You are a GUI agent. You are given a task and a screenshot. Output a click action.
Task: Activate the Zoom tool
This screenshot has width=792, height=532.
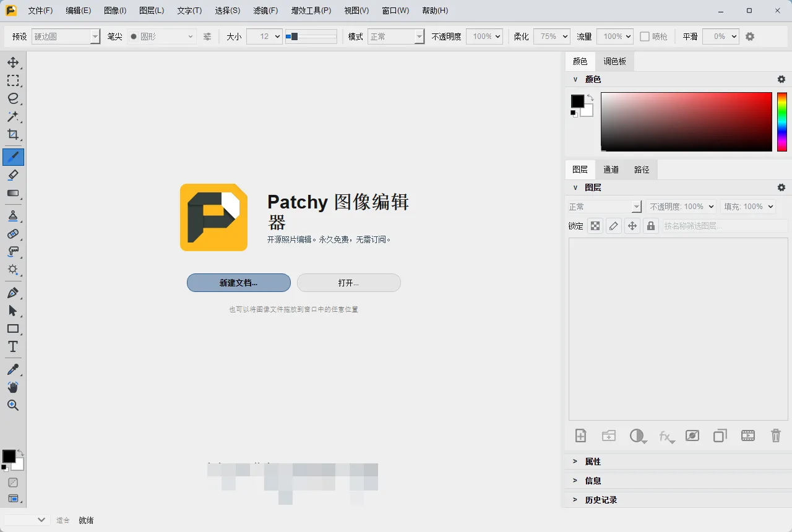click(13, 405)
